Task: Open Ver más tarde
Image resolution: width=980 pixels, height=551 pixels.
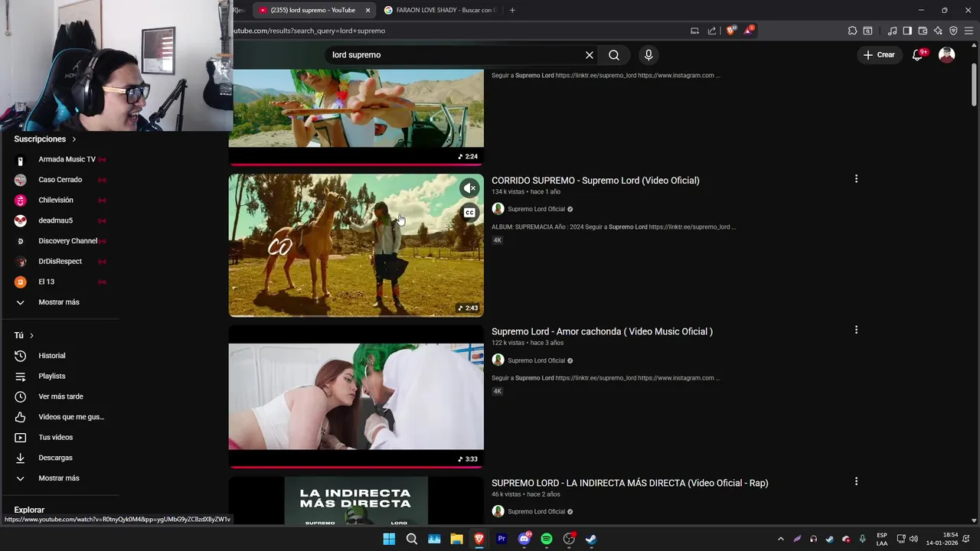Action: (61, 396)
